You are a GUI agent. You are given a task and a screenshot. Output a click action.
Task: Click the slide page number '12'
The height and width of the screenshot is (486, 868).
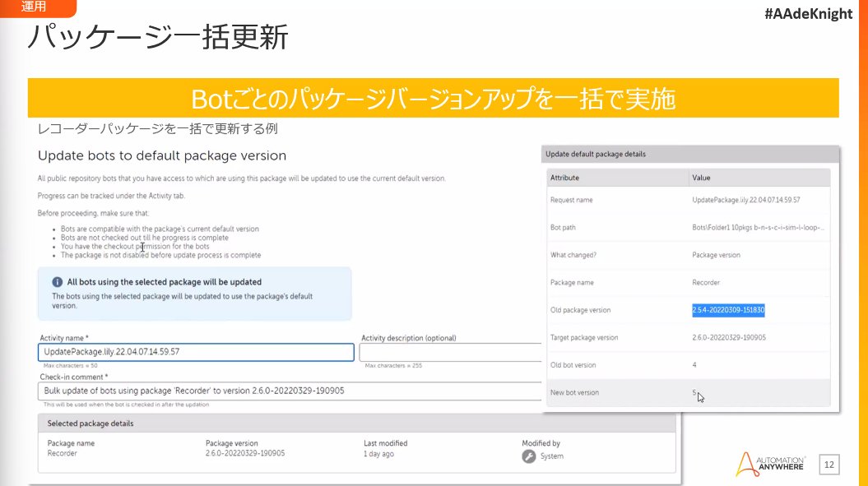829,465
